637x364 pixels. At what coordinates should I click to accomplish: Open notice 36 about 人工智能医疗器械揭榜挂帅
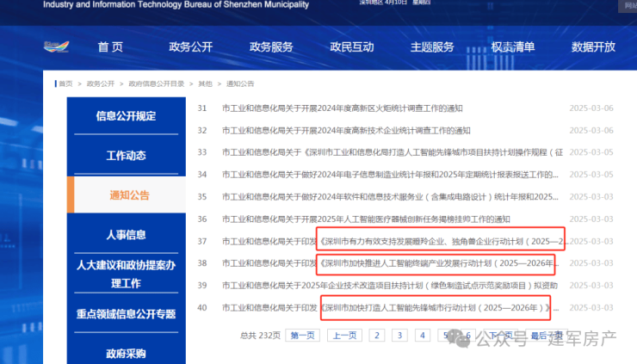pos(366,219)
